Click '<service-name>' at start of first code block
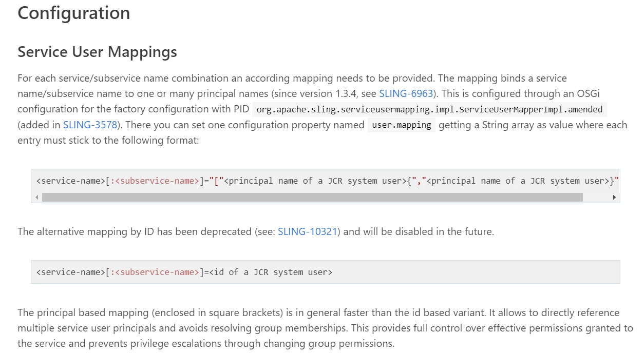The width and height of the screenshot is (644, 353). pos(70,181)
